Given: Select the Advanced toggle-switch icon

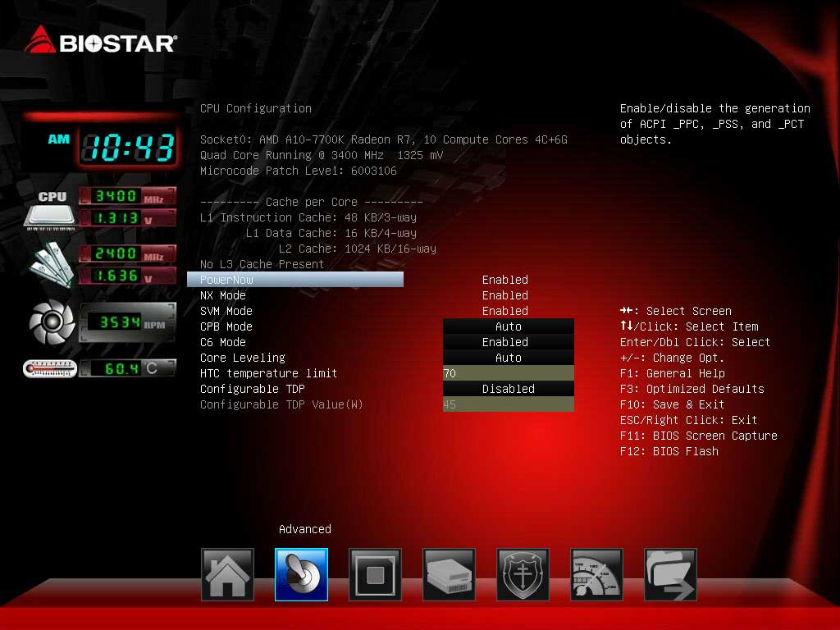Looking at the screenshot, I should point(301,575).
